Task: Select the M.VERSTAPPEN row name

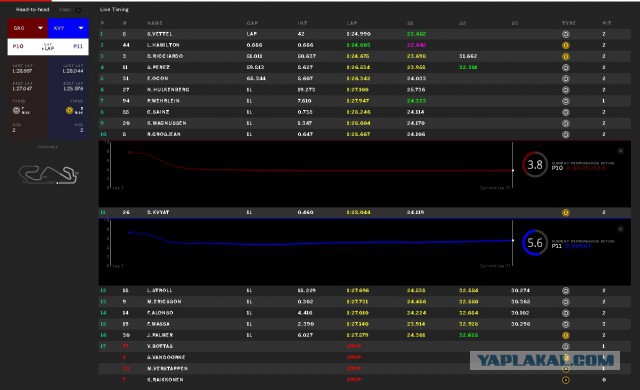Action: [167, 368]
